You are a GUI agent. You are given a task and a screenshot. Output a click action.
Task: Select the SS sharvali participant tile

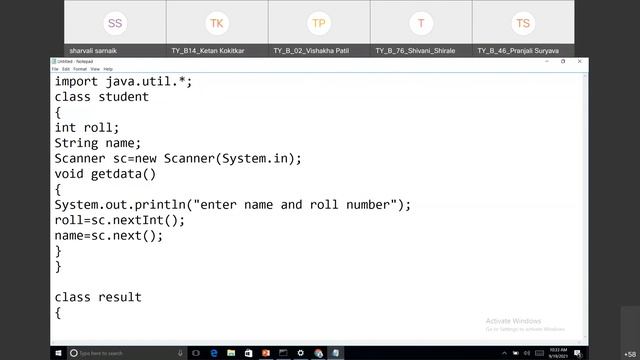(x=115, y=28)
